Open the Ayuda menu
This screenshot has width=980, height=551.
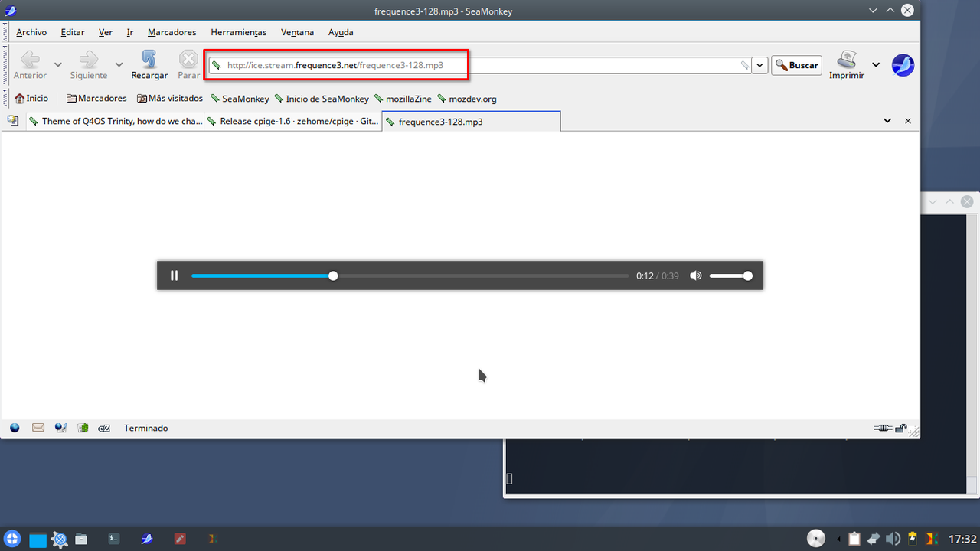tap(341, 32)
